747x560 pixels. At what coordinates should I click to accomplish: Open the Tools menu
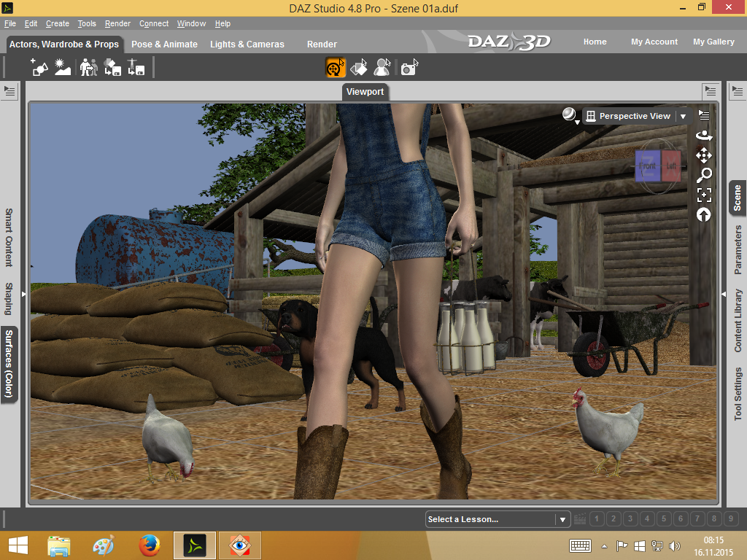pos(87,23)
